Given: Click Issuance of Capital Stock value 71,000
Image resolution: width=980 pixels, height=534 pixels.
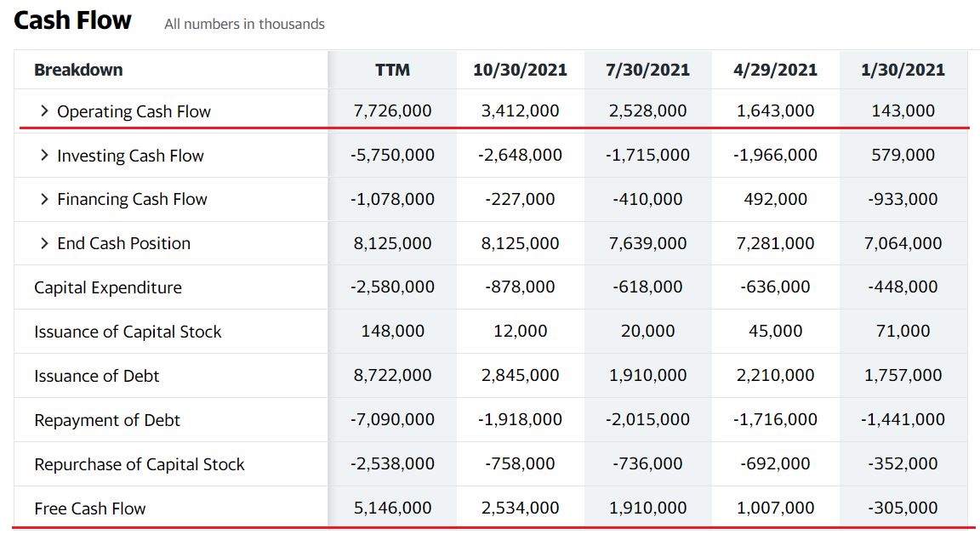Looking at the screenshot, I should [903, 331].
